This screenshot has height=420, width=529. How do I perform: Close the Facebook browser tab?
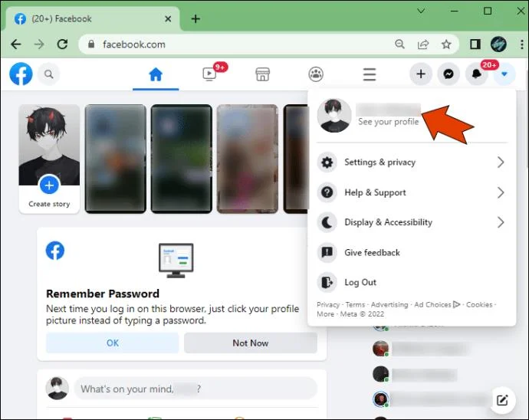point(168,19)
